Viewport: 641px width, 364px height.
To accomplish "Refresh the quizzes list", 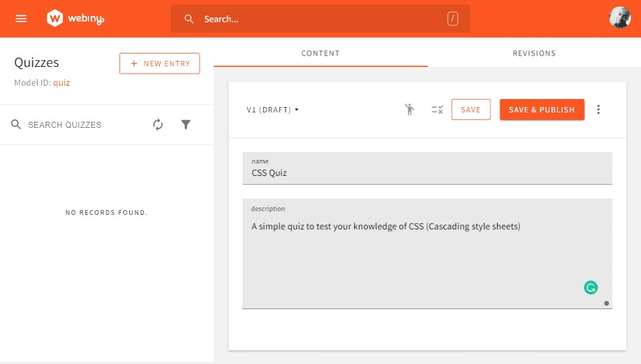I will (x=158, y=124).
